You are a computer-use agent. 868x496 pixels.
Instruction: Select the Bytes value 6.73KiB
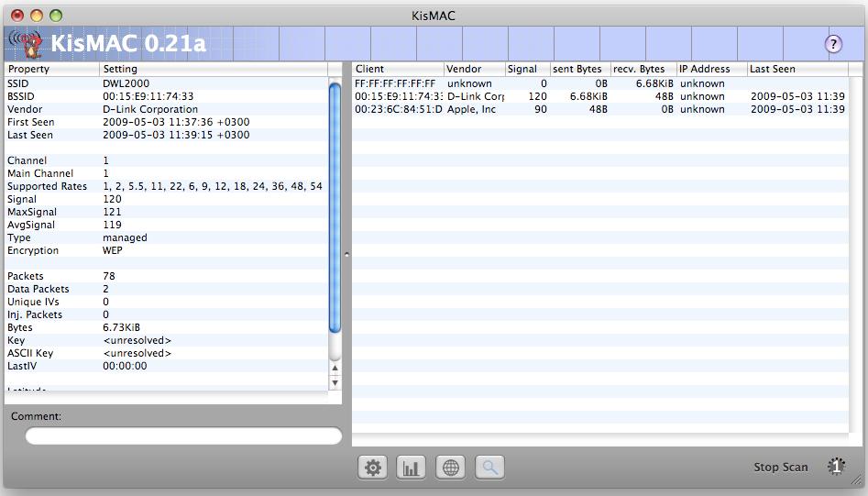point(121,327)
